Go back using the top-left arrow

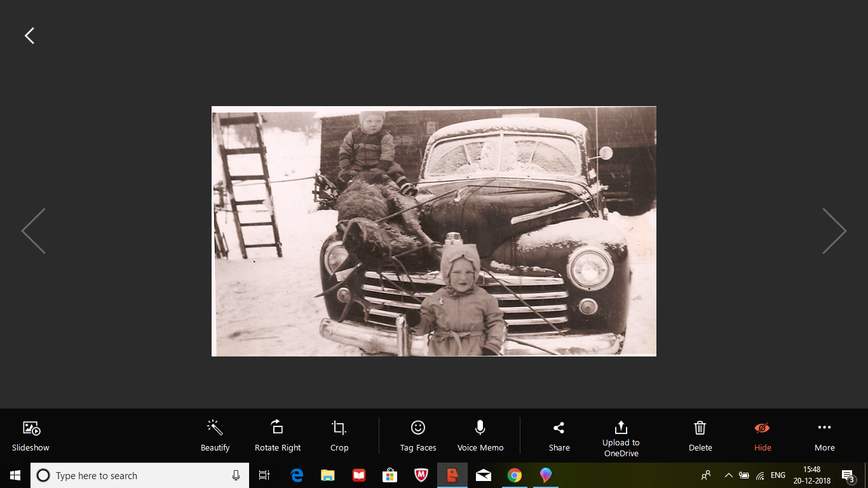coord(29,36)
